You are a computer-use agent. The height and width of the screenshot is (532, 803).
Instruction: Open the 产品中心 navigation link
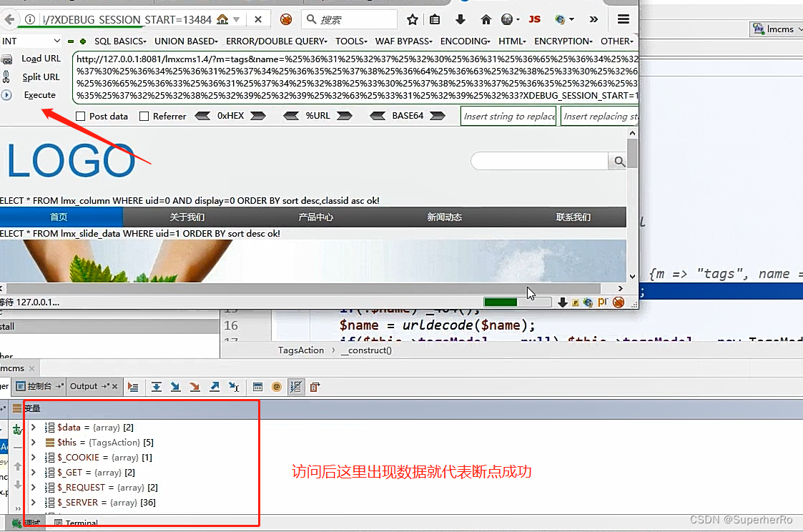click(x=315, y=217)
